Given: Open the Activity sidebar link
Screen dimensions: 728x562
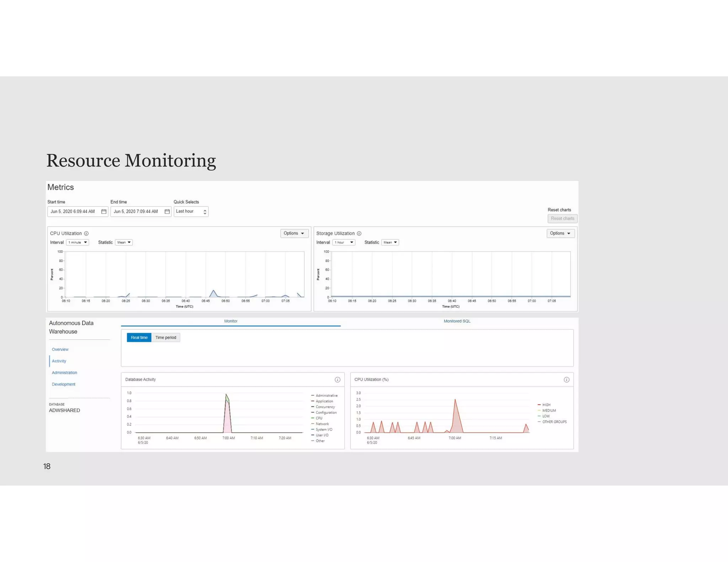Looking at the screenshot, I should tap(59, 361).
